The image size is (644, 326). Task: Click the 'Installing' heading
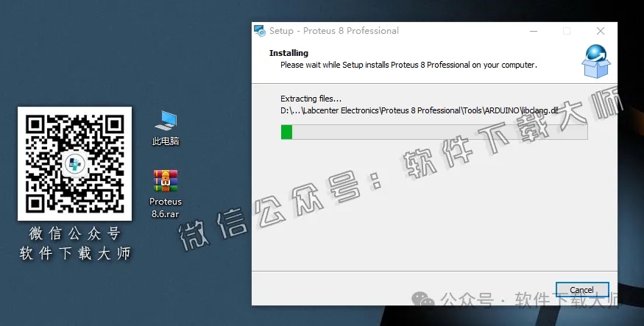coord(289,53)
